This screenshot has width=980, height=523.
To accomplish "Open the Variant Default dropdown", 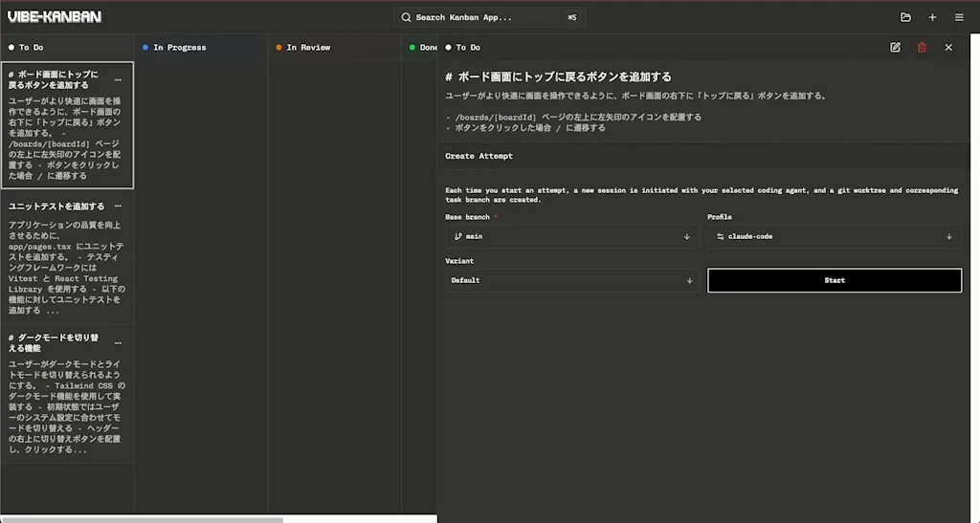I will [572, 281].
